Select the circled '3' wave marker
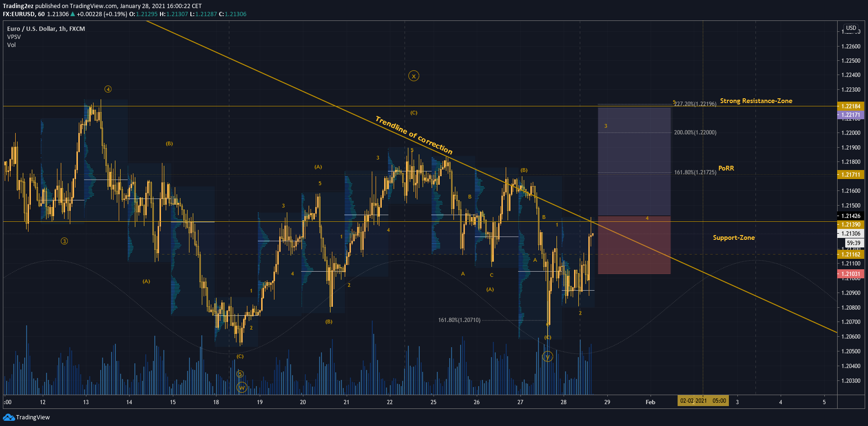Viewport: 868px width, 426px height. click(64, 241)
